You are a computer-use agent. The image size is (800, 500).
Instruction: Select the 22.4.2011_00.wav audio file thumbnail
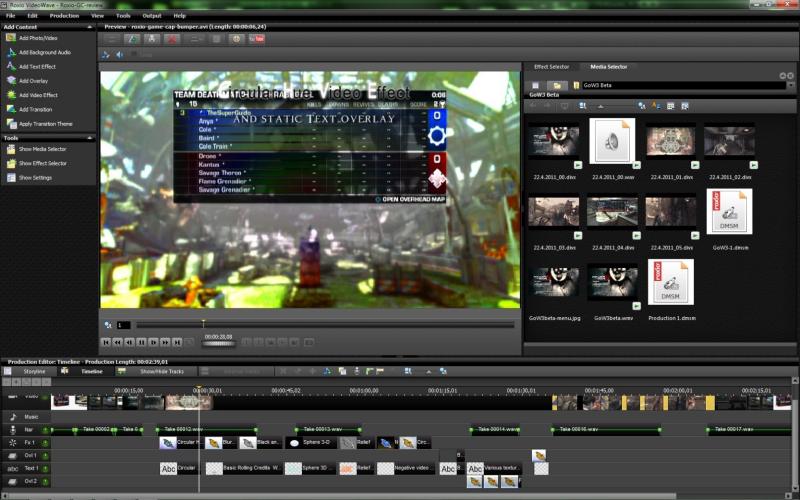pyautogui.click(x=612, y=141)
